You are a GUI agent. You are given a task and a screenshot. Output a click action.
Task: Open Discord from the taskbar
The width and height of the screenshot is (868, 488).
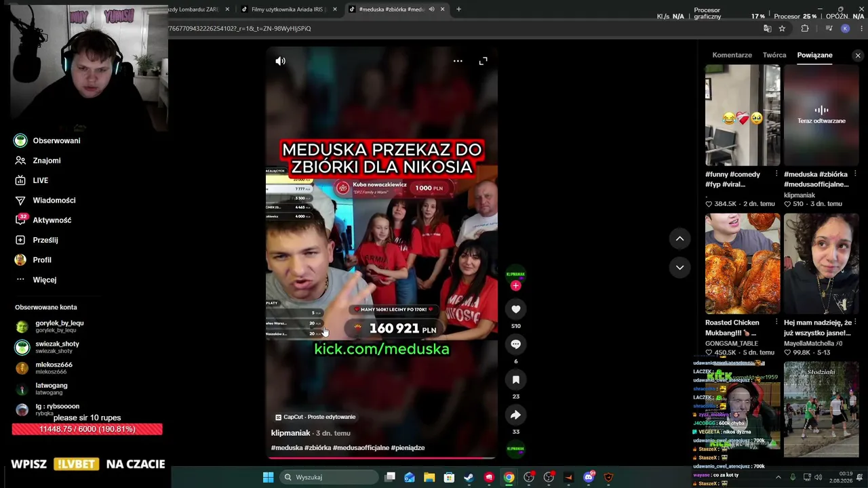click(x=589, y=477)
